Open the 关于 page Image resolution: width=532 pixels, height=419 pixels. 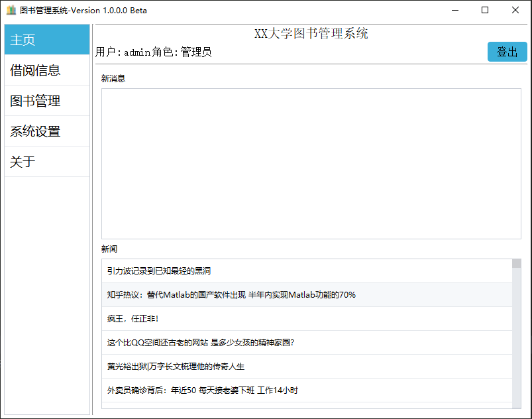[x=23, y=161]
